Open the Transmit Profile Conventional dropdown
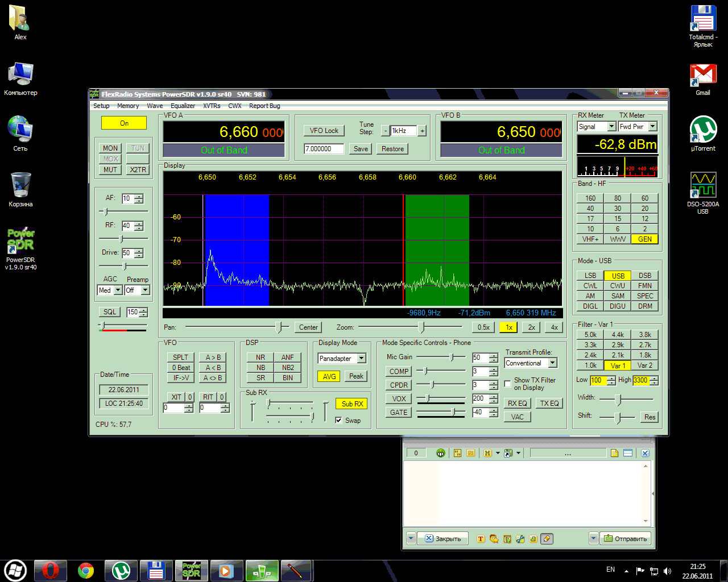Viewport: 728px width, 582px height. pos(552,363)
